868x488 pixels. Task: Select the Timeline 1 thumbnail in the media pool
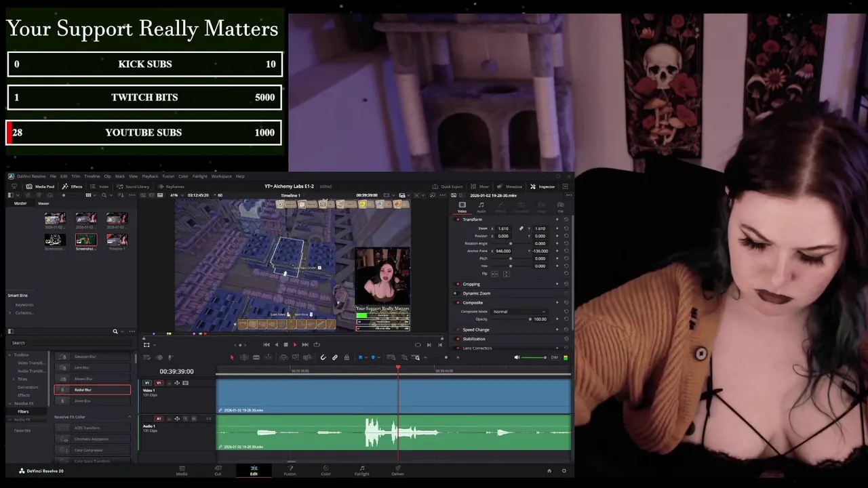pyautogui.click(x=117, y=240)
